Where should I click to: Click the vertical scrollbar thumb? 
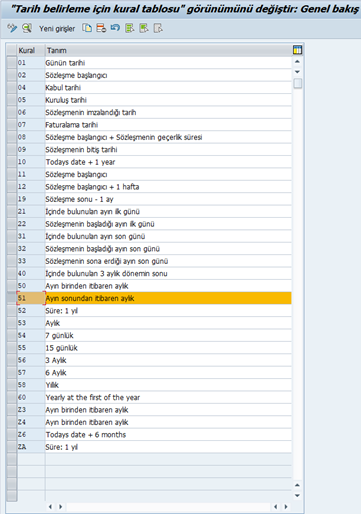[x=298, y=83]
